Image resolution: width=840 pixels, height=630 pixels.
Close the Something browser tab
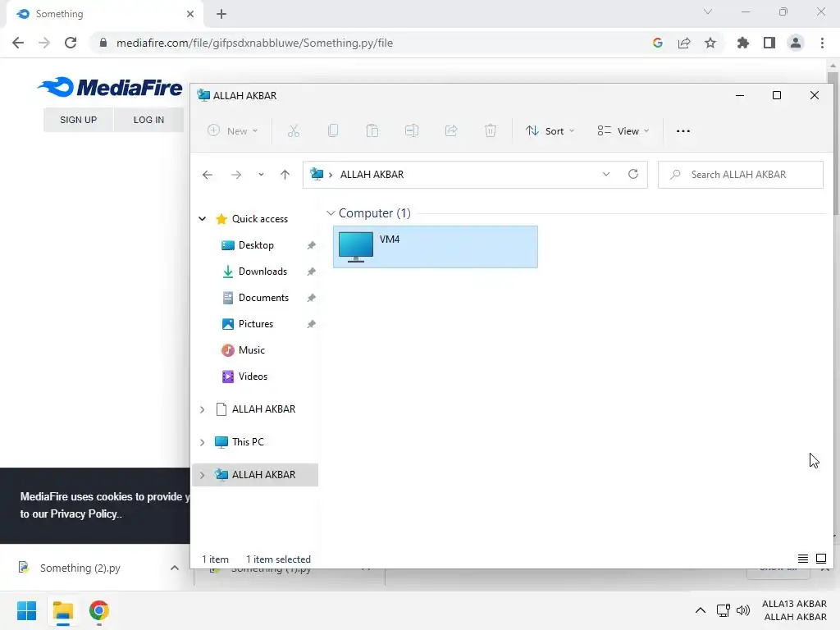pos(190,14)
